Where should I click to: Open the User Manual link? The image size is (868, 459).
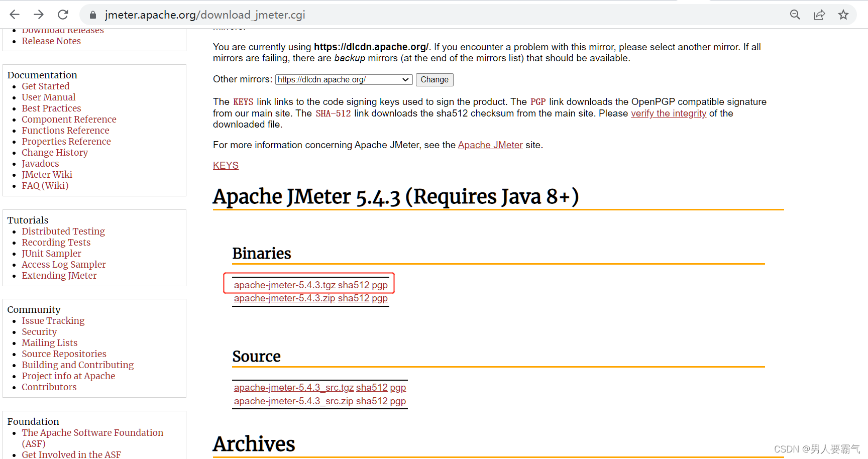(49, 97)
